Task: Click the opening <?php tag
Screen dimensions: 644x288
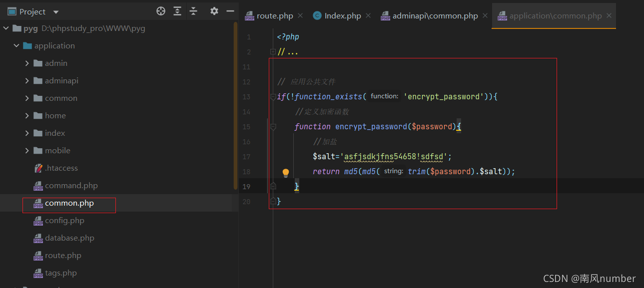Action: click(x=288, y=37)
